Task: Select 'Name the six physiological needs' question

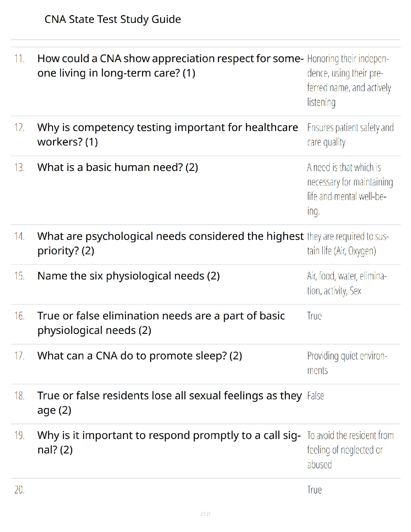Action: click(129, 276)
